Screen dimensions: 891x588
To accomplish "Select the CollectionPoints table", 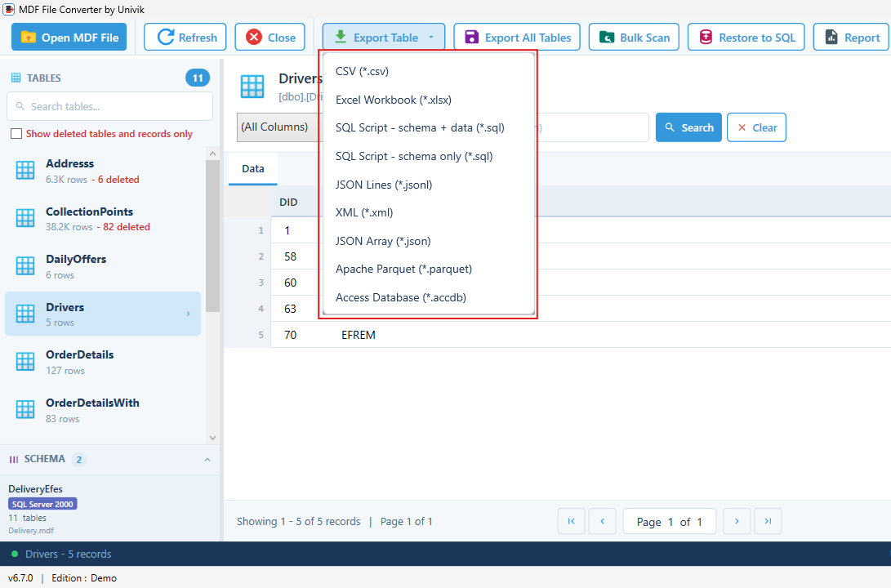I will pos(103,218).
